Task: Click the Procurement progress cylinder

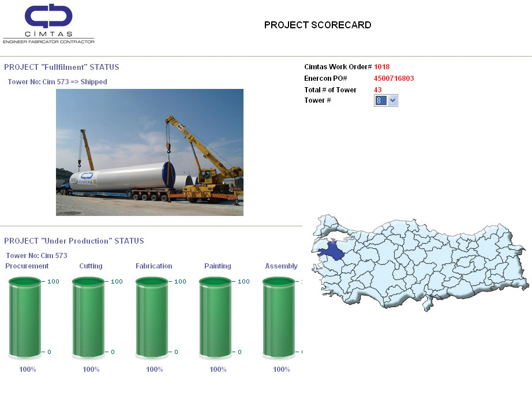Action: (25, 318)
